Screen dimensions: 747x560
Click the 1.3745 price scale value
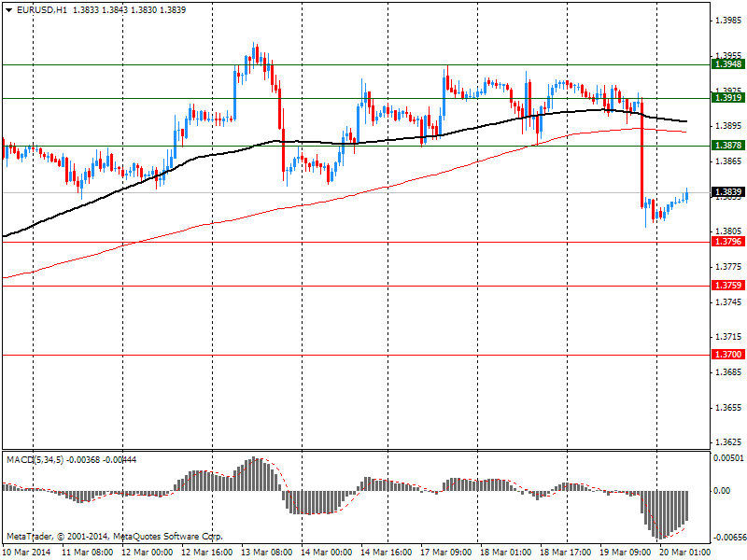pos(729,301)
